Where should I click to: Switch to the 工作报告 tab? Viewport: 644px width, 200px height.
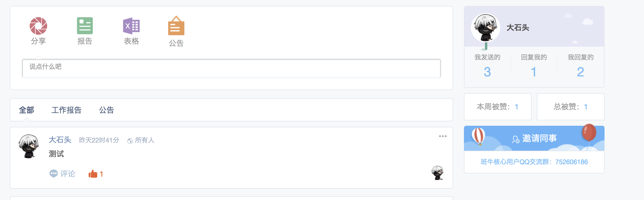point(67,110)
